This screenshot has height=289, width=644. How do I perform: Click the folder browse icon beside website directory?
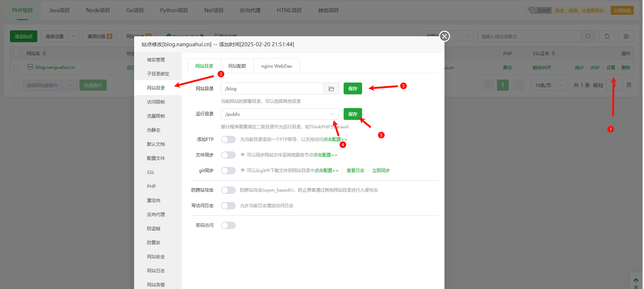click(331, 89)
